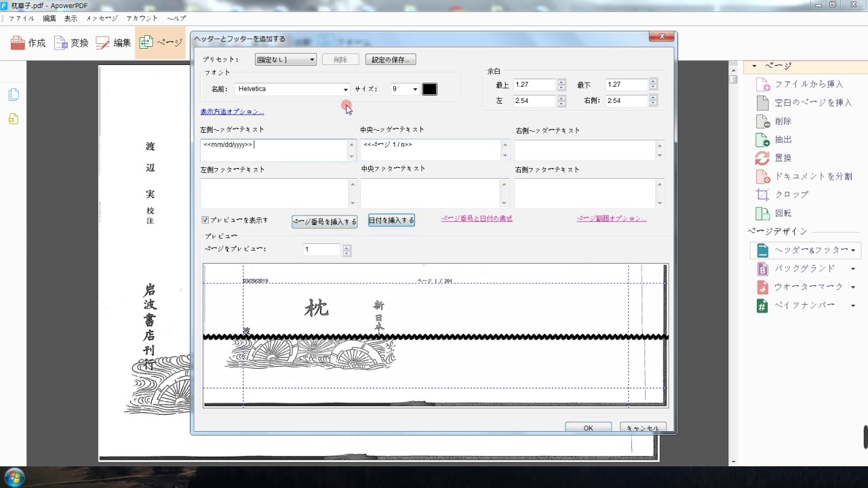Open ページ番号と日付の書式 link
Image resolution: width=868 pixels, height=488 pixels.
[x=477, y=218]
